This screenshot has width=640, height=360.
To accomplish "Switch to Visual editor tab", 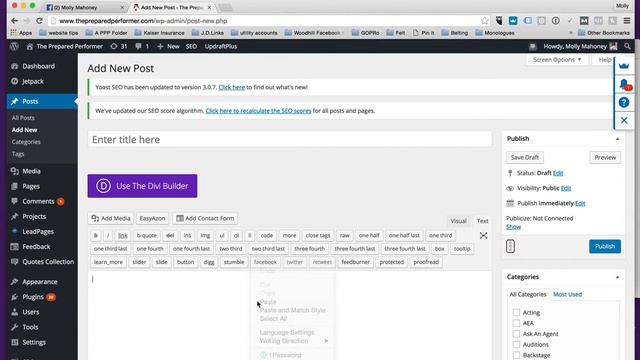I will click(x=458, y=221).
